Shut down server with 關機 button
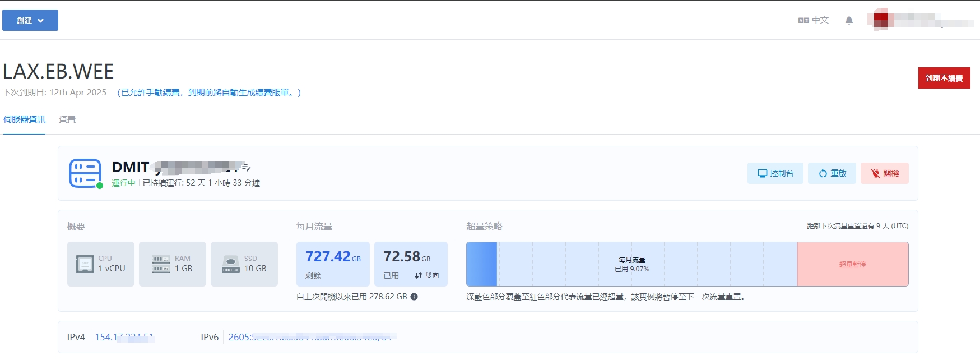The height and width of the screenshot is (360, 980). click(x=884, y=173)
